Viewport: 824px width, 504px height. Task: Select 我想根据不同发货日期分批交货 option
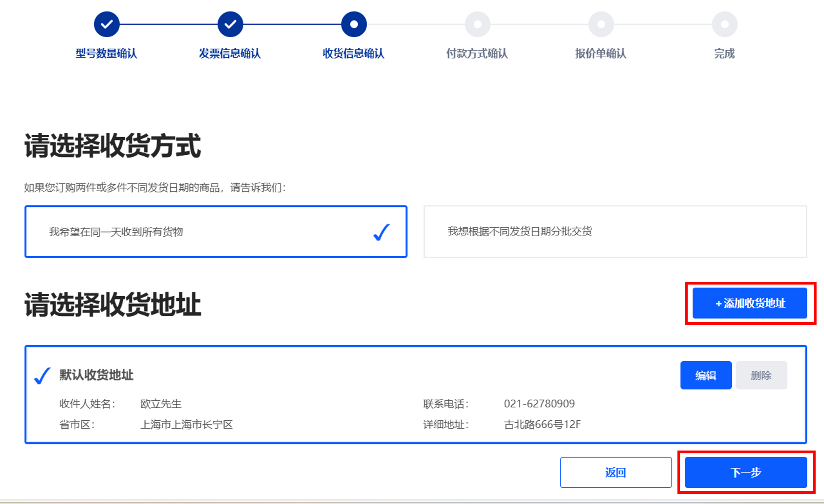(x=615, y=232)
